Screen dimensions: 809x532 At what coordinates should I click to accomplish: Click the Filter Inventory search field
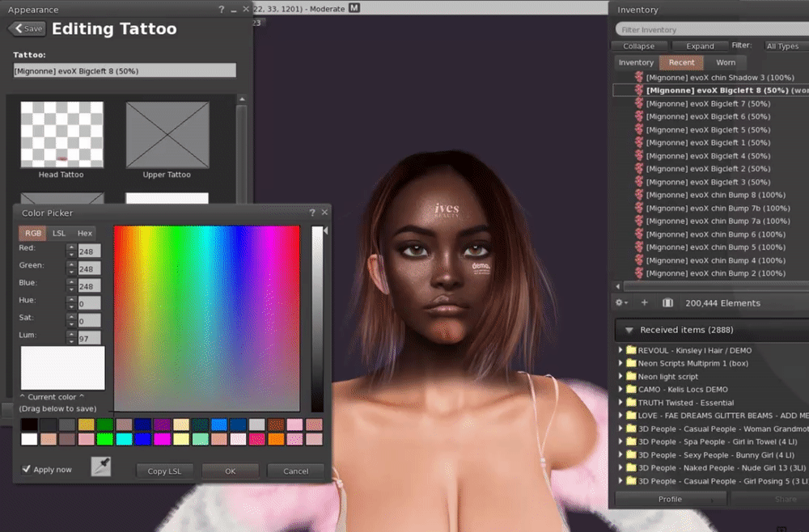[x=712, y=29]
